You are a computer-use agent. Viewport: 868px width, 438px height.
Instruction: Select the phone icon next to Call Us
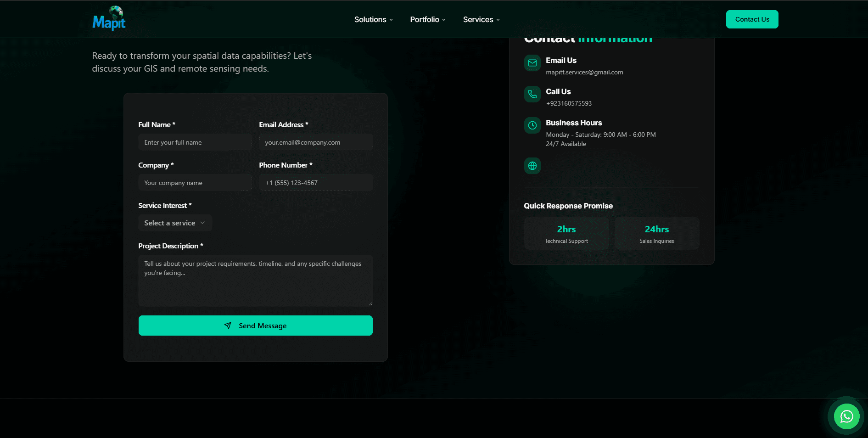tap(532, 94)
